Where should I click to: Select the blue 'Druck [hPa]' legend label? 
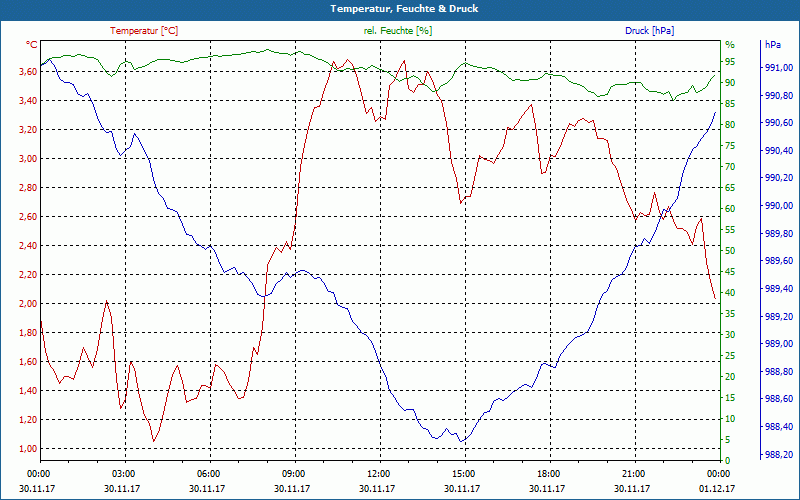[x=649, y=31]
